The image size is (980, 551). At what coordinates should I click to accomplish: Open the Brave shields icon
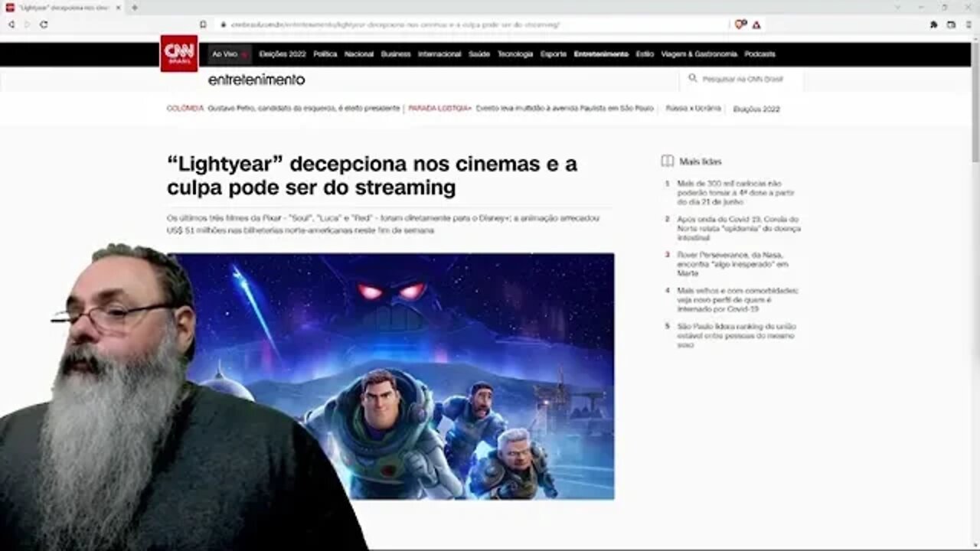tap(740, 24)
